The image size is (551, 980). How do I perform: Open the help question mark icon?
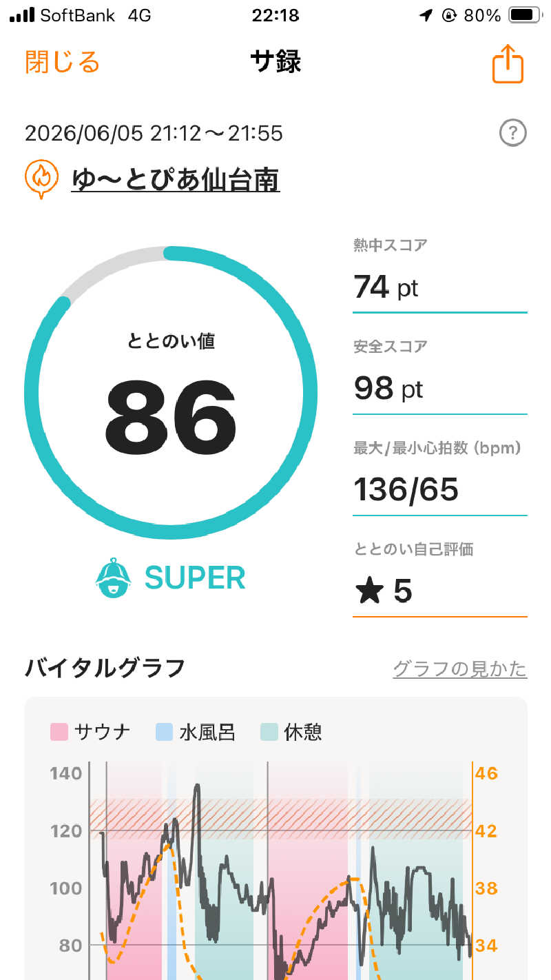tap(512, 133)
